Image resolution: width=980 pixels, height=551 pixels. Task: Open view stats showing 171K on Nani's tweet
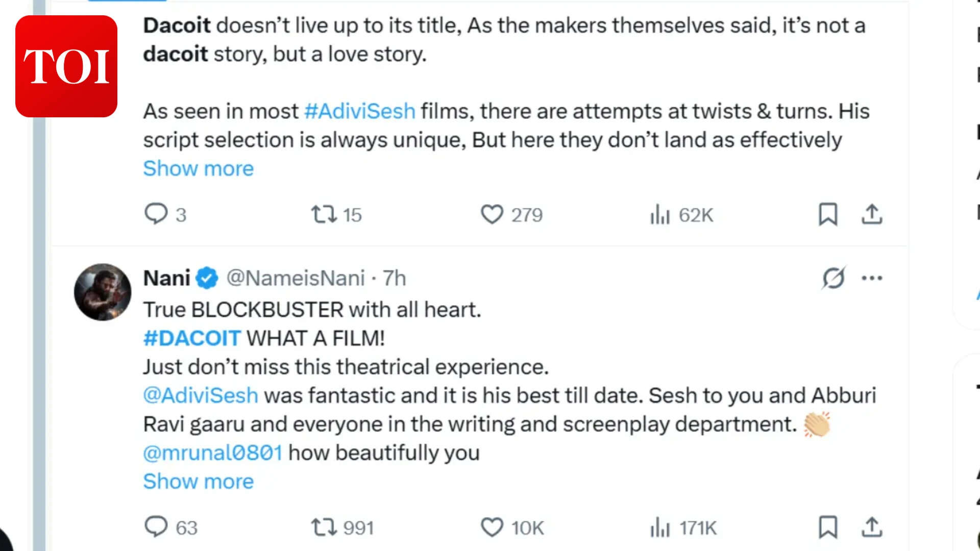coord(660,527)
